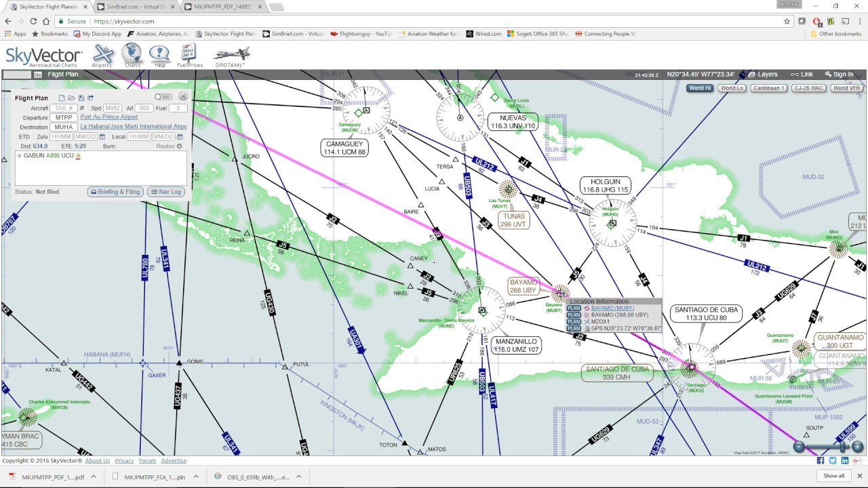Open La Habana/Jose Marti International link
The height and width of the screenshot is (488, 868).
click(x=134, y=127)
